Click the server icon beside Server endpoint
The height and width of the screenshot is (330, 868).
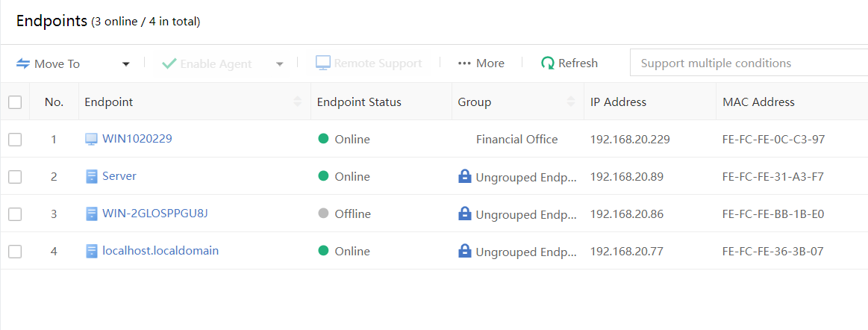coord(91,177)
